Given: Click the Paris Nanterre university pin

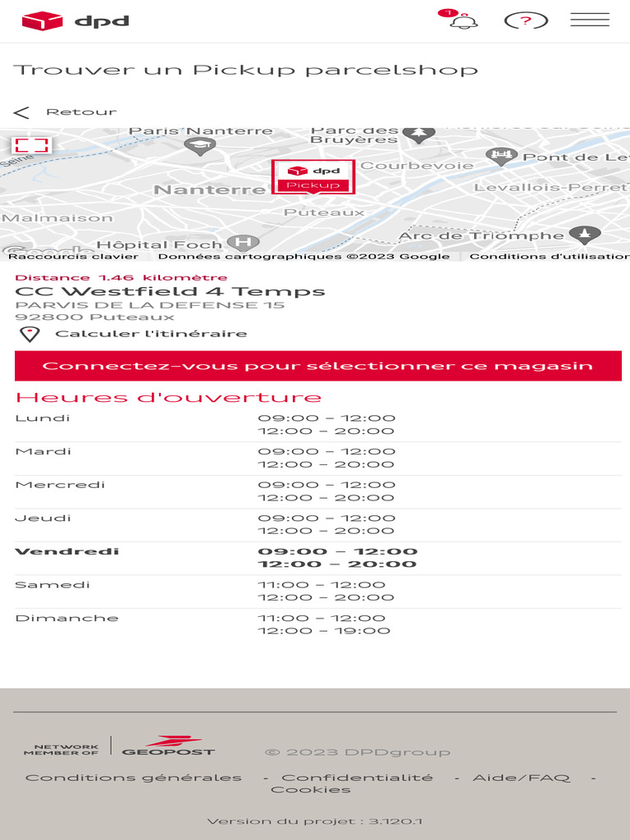Looking at the screenshot, I should pos(200,145).
